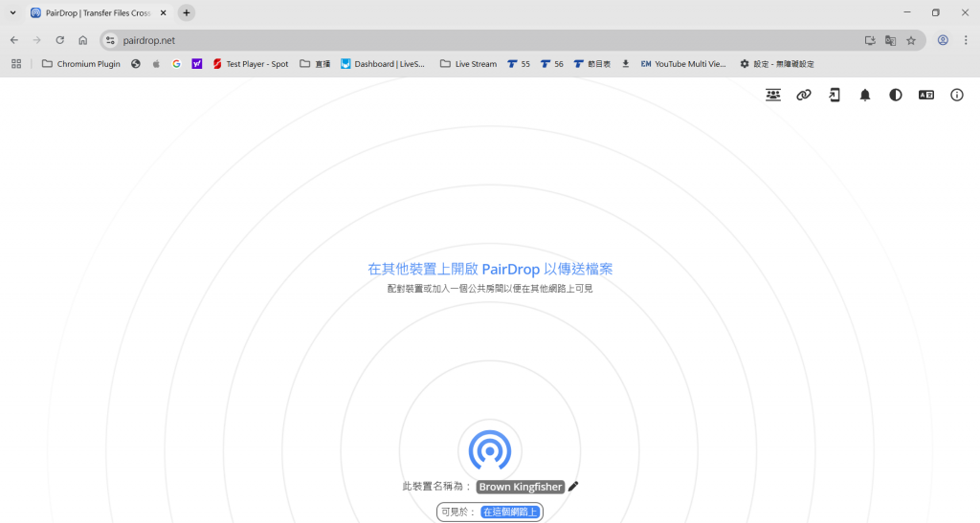Expand the 直播 bookmark folder
The image size is (980, 523).
tap(315, 64)
